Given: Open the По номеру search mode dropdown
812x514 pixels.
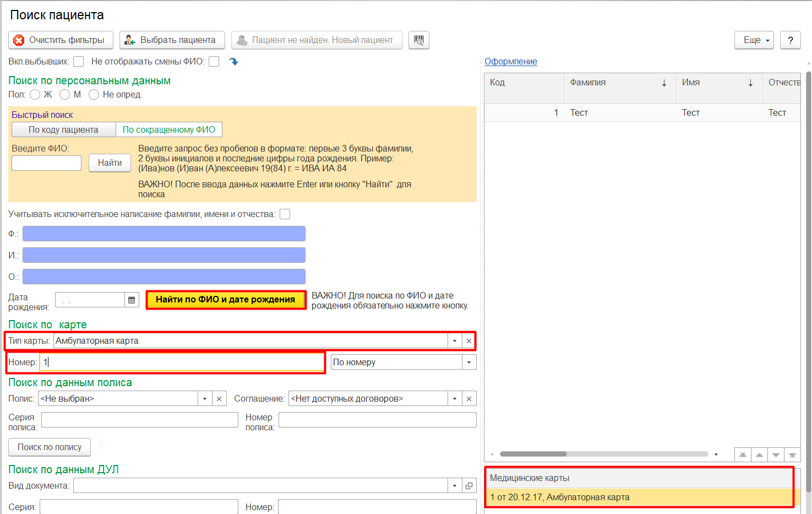Looking at the screenshot, I should click(469, 362).
